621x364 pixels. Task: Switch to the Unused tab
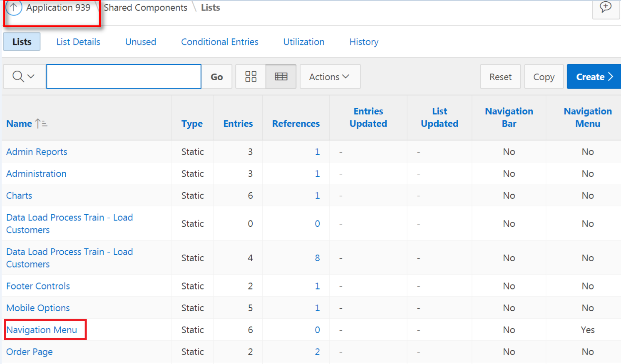coord(141,42)
